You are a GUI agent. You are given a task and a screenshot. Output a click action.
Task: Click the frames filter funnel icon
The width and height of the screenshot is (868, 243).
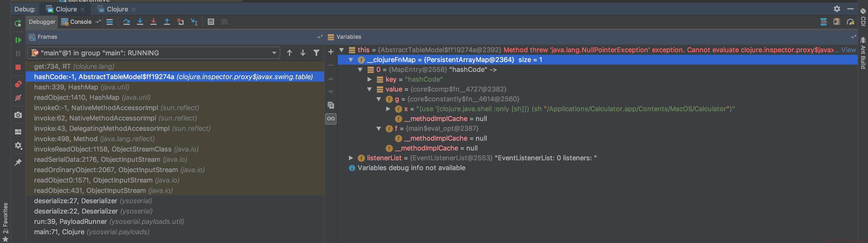(316, 53)
